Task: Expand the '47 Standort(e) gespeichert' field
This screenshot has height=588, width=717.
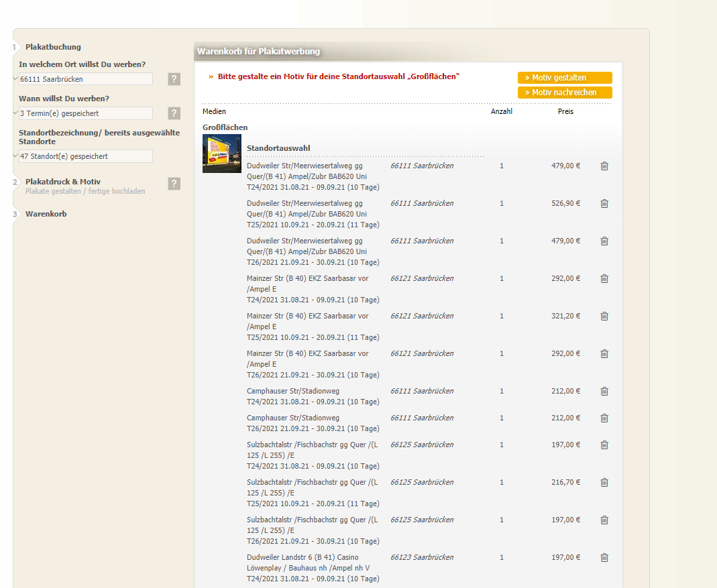Action: 86,156
